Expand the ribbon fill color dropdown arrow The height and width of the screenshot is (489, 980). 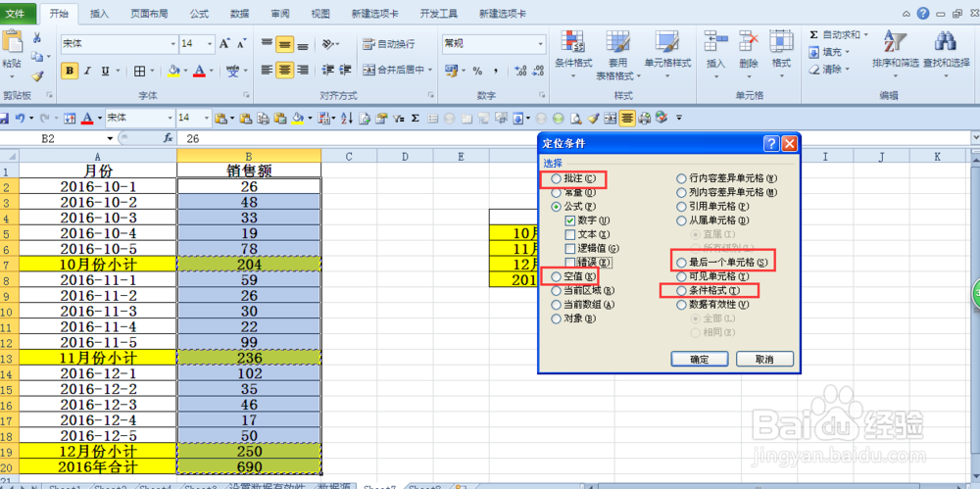point(184,71)
